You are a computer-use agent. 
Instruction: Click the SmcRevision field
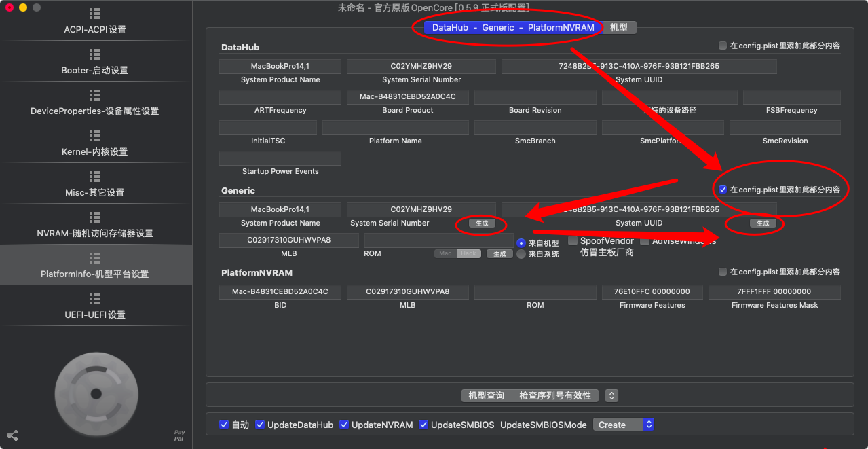(785, 128)
